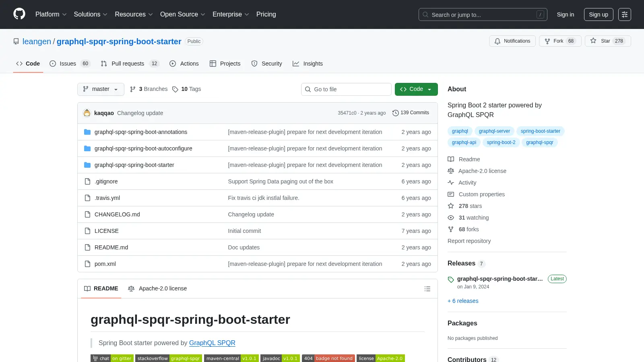
Task: Click the eye icon beside 31 watching
Action: (451, 218)
